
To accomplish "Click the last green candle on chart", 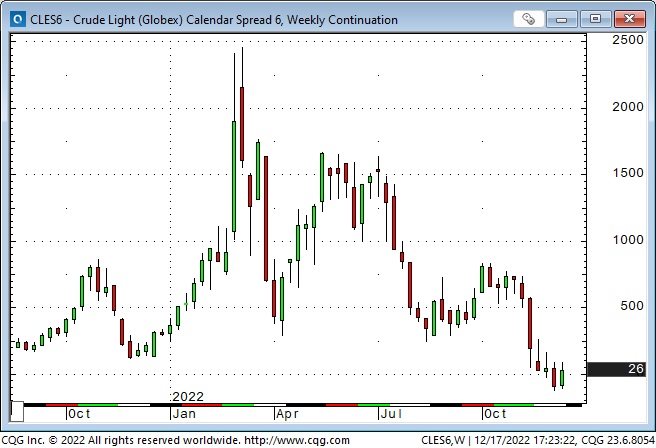I will pos(562,378).
